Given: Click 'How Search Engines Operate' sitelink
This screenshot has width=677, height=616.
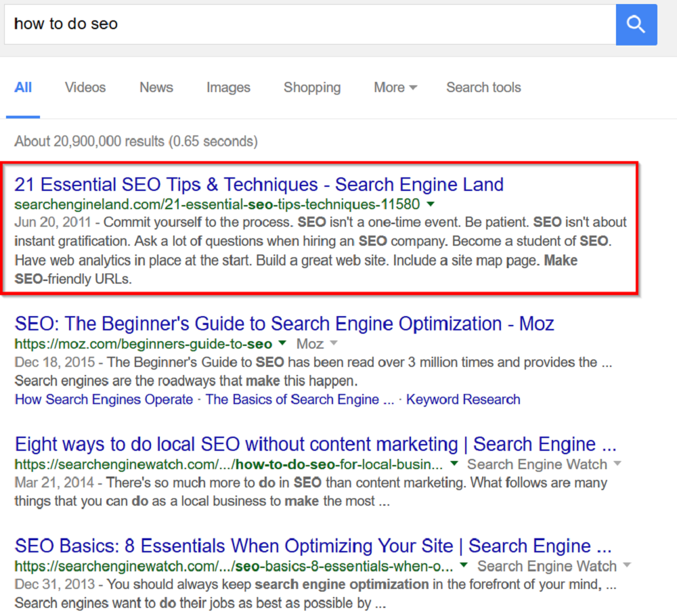Looking at the screenshot, I should click(x=104, y=399).
